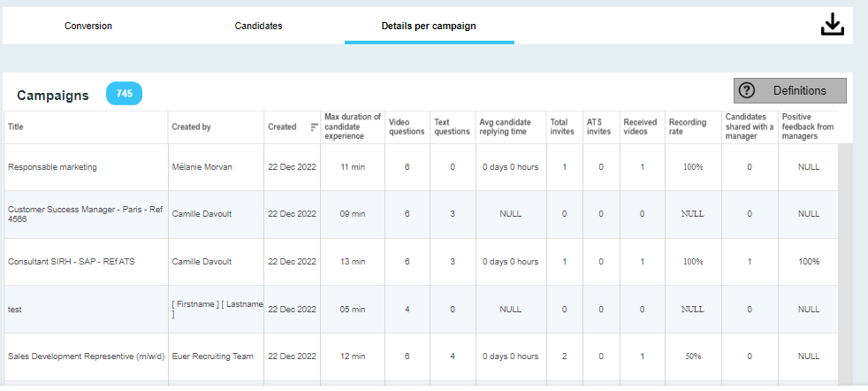This screenshot has width=868, height=391.
Task: Select the Details per campaign tab
Action: coord(429,26)
